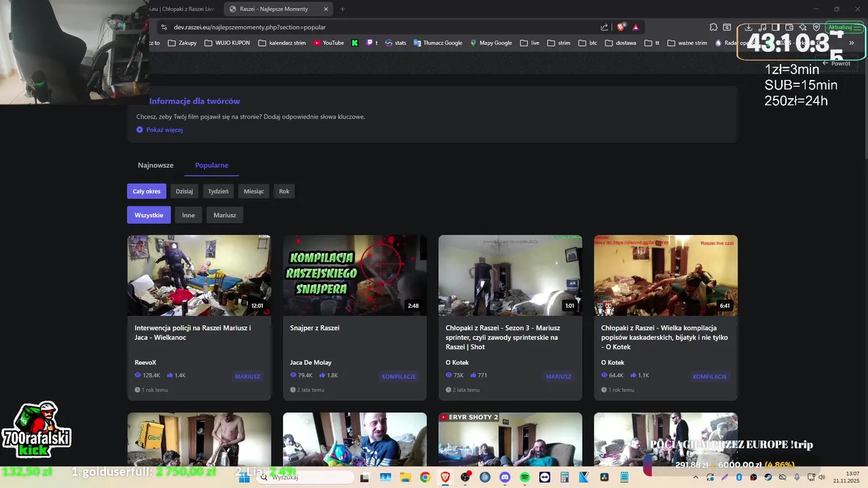Image resolution: width=868 pixels, height=488 pixels.
Task: Show hidden system tray icons
Action: pyautogui.click(x=695, y=477)
